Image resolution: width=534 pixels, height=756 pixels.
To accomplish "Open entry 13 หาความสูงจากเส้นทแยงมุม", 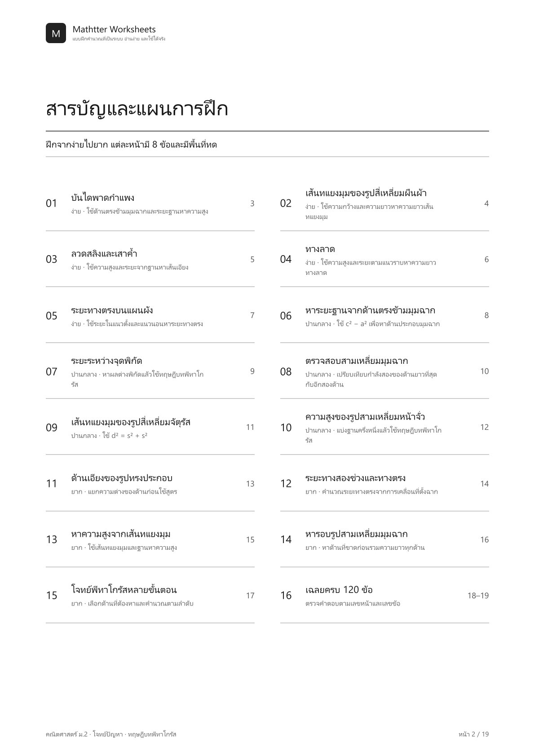I will click(x=150, y=539).
